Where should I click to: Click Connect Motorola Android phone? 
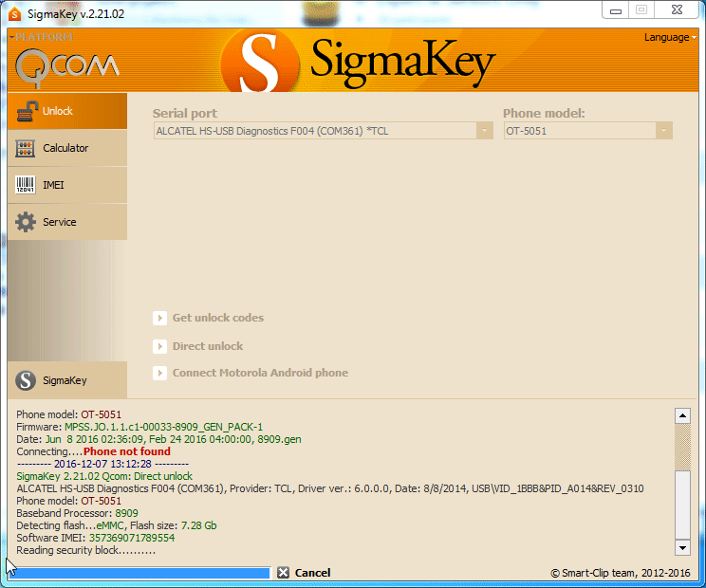coord(260,373)
